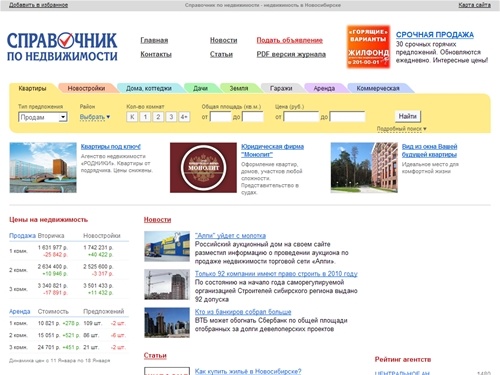Open the Гаражи tab
The width and height of the screenshot is (500, 375).
pos(281,88)
